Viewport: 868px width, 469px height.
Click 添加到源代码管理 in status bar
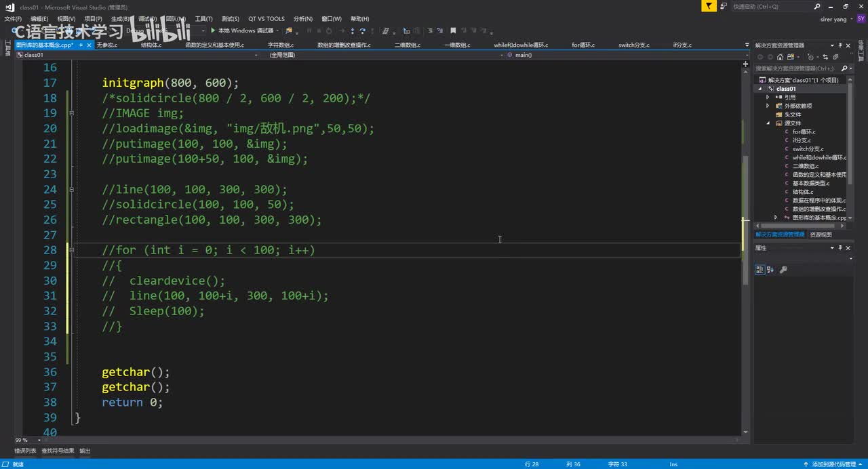(x=833, y=464)
